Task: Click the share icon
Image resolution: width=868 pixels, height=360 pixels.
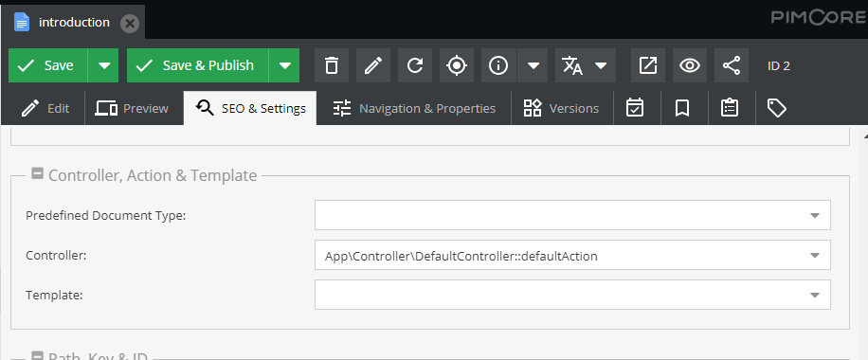Action: (732, 65)
